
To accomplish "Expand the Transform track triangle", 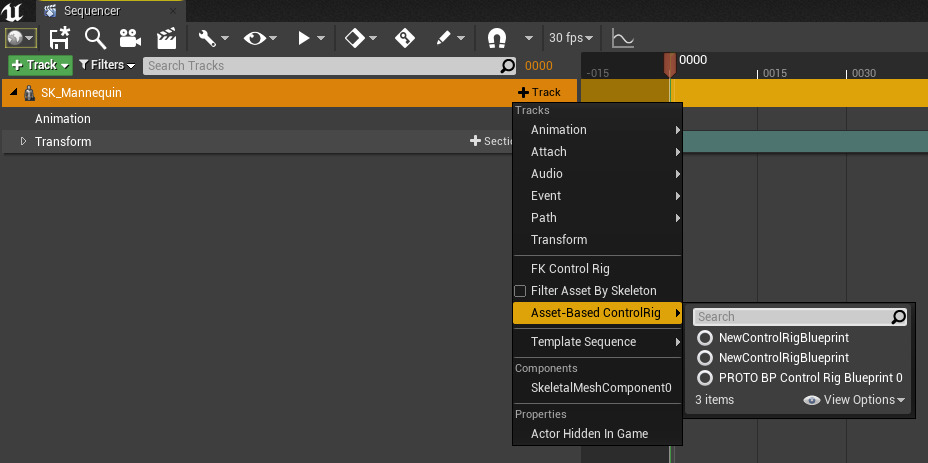I will click(23, 141).
